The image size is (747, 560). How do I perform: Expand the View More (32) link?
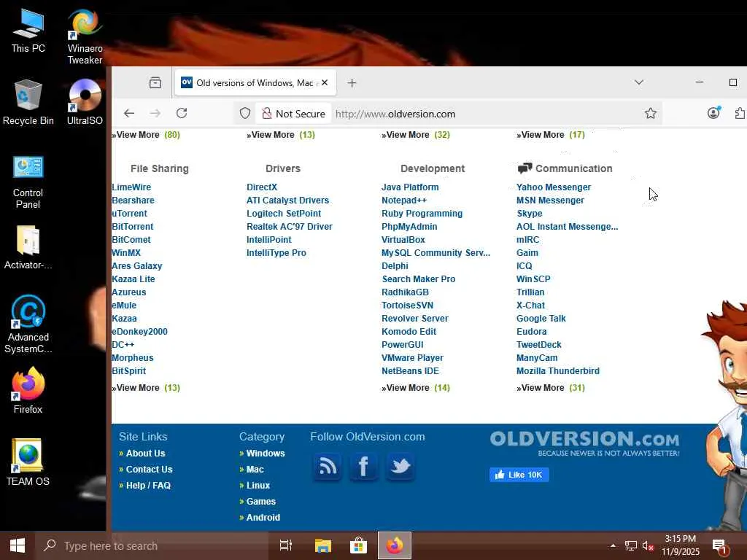(x=415, y=135)
